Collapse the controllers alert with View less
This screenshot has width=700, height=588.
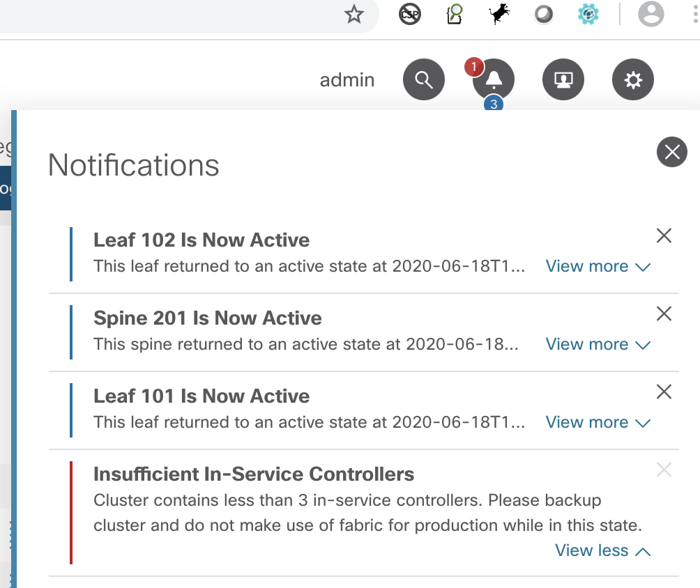[x=602, y=550]
